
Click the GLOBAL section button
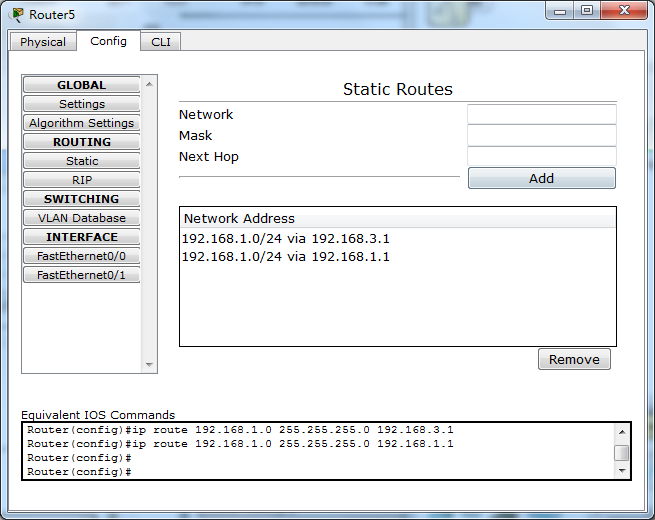point(81,85)
